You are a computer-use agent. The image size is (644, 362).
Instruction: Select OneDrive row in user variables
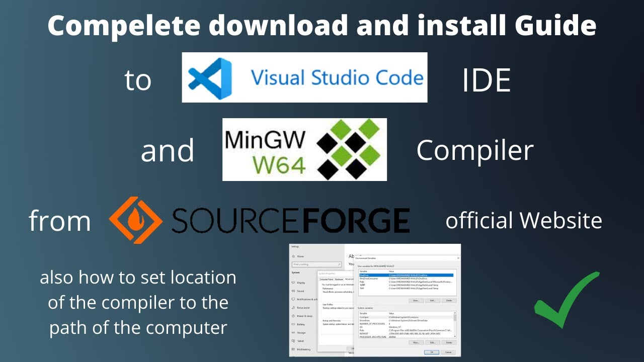click(x=406, y=275)
